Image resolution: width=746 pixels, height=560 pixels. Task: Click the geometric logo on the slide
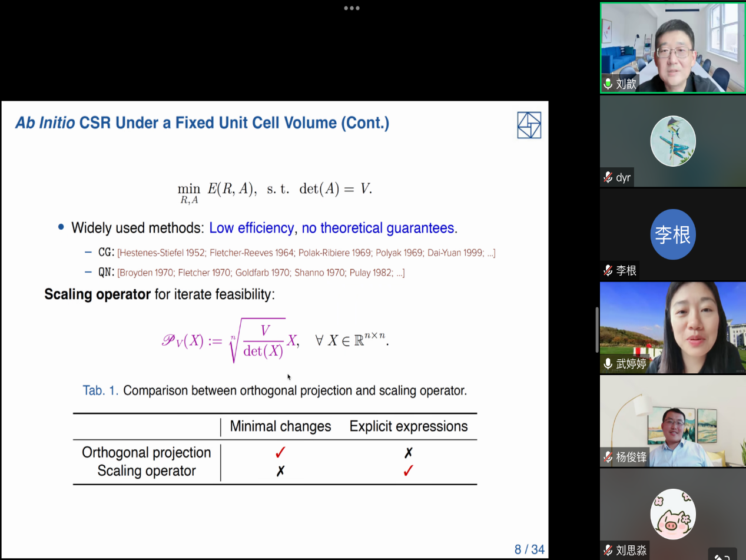(x=529, y=125)
